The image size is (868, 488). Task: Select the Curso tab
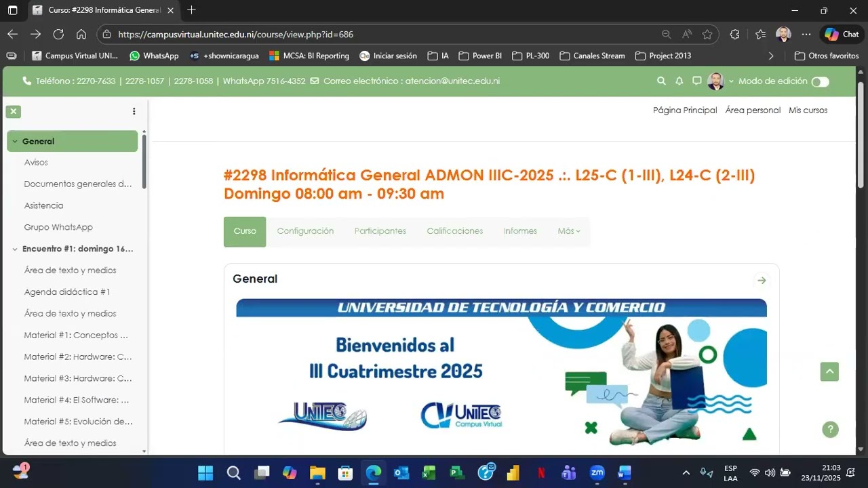[x=245, y=232]
